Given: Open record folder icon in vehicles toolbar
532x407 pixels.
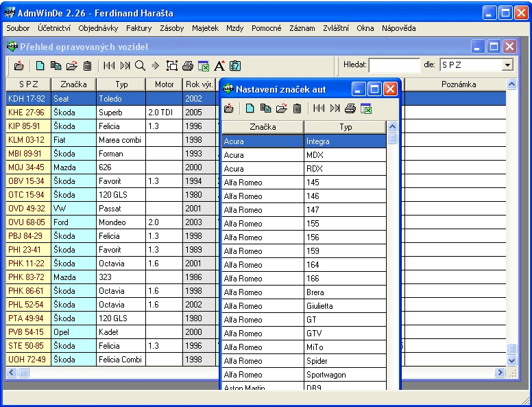Looking at the screenshot, I should [x=71, y=66].
